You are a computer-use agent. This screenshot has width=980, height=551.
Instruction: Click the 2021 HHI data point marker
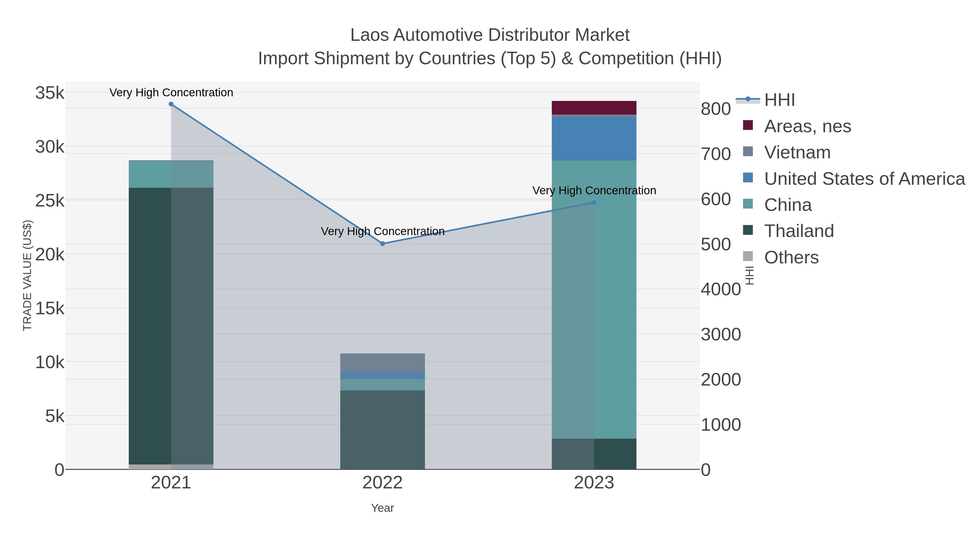click(171, 104)
